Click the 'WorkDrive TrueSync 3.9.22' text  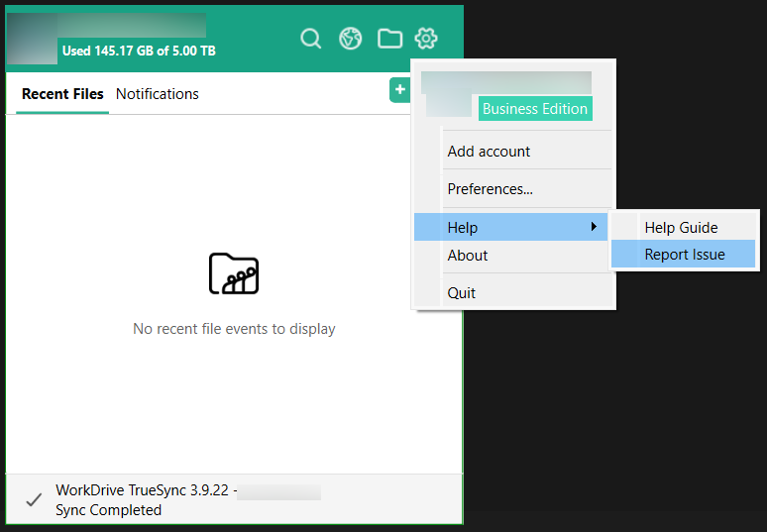tap(142, 490)
